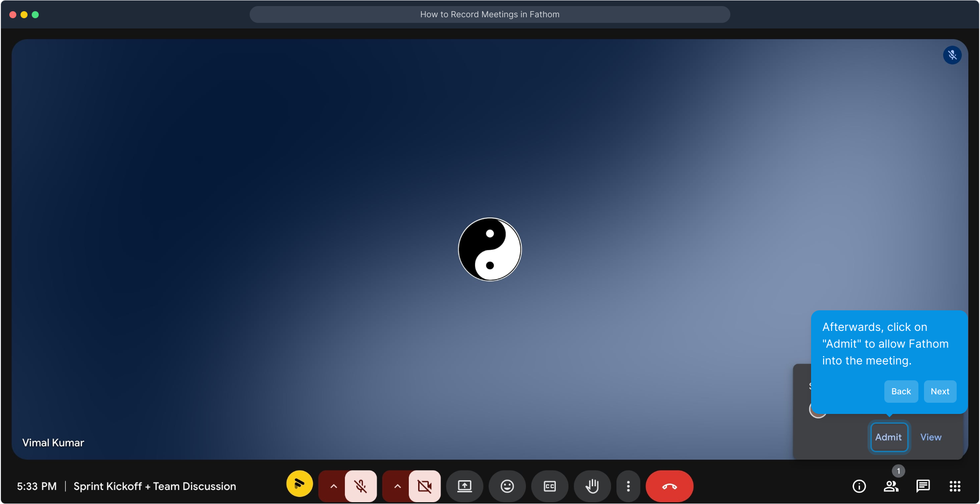
Task: Click the Sprint Kickoff + Team Discussion title
Action: (155, 486)
